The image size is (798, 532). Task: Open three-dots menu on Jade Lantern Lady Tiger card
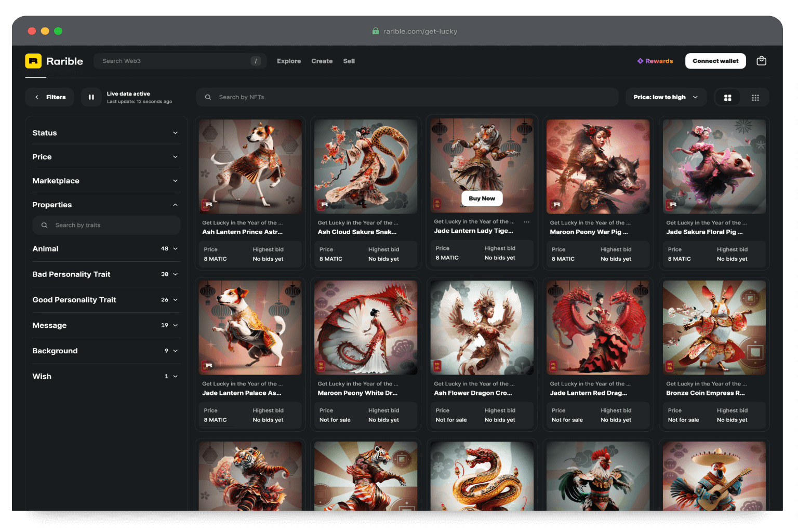click(526, 222)
